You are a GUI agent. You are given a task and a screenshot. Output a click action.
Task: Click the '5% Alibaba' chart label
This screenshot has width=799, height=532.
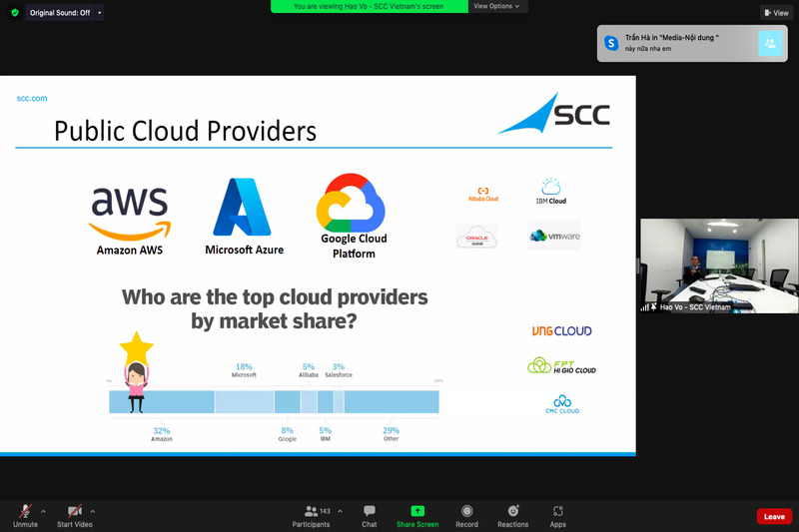[309, 370]
